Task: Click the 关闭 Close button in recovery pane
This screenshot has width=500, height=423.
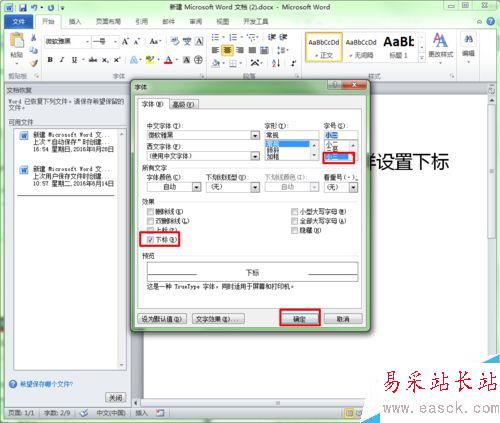Action: (116, 397)
